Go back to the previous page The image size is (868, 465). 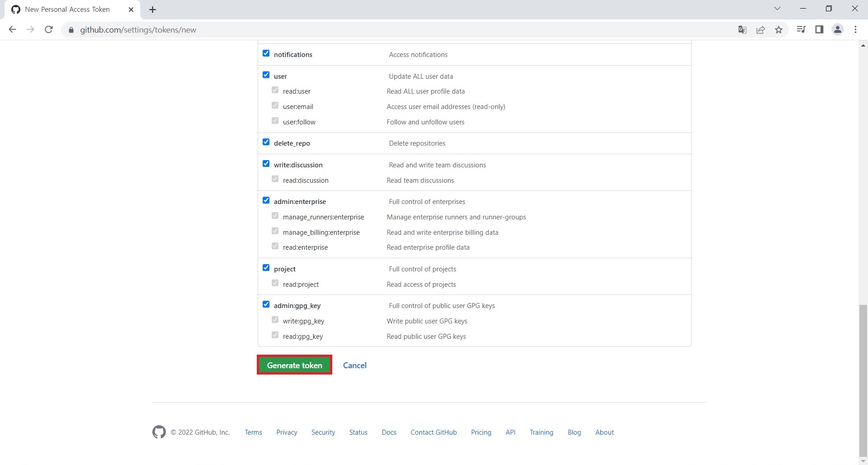[12, 30]
